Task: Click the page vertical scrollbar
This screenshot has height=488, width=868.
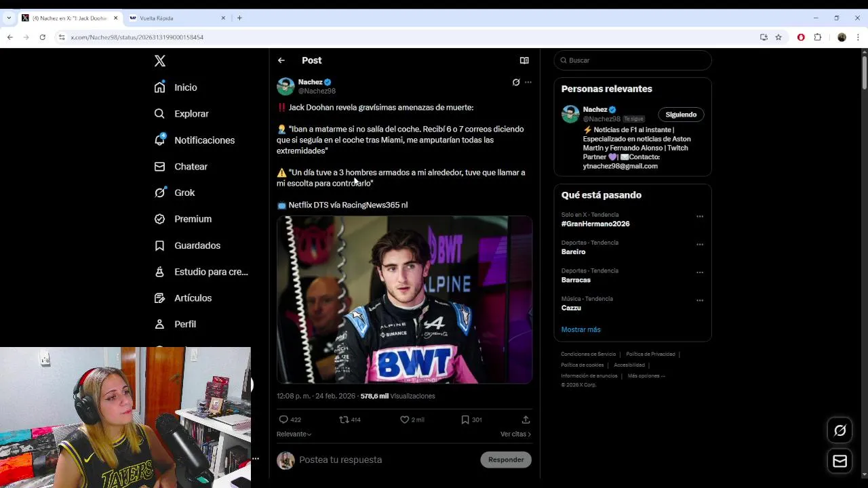Action: 865,73
